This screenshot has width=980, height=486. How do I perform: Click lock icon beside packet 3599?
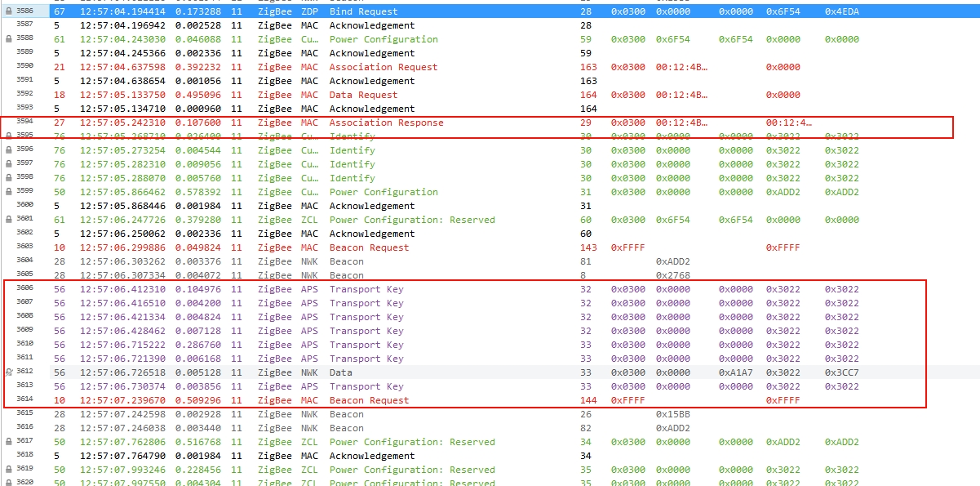[8, 192]
